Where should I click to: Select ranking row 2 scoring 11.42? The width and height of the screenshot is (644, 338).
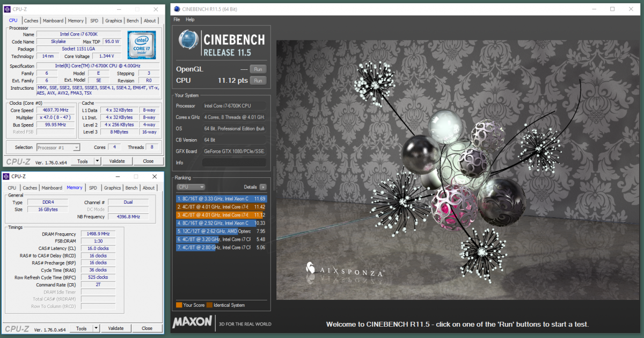(x=221, y=206)
